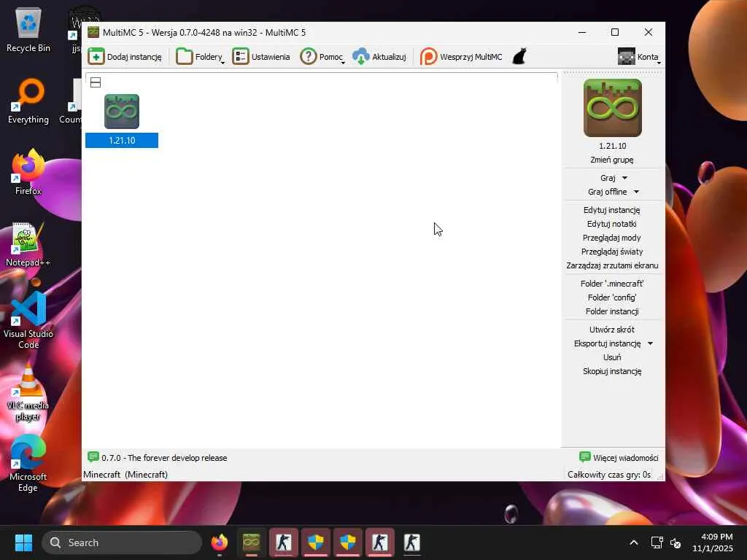Screen dimensions: 747x560
Task: Click Zarządzaj zrzutami ekranu
Action: [x=612, y=265]
